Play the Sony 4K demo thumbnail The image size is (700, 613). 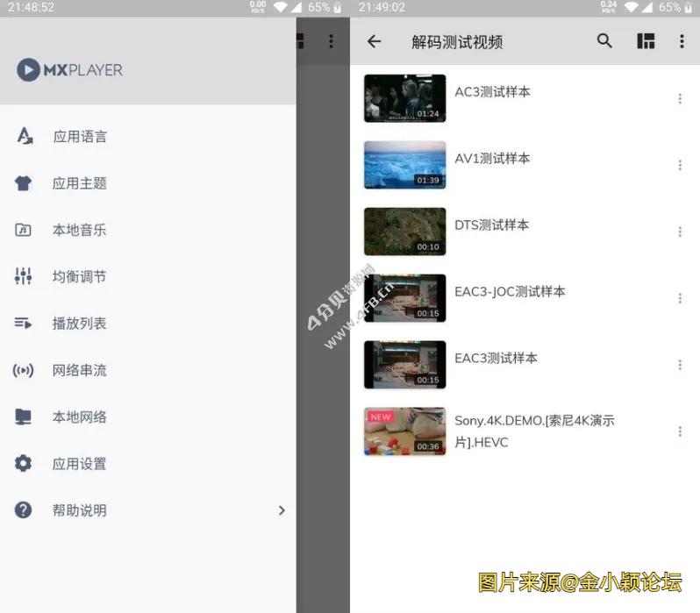[x=405, y=431]
